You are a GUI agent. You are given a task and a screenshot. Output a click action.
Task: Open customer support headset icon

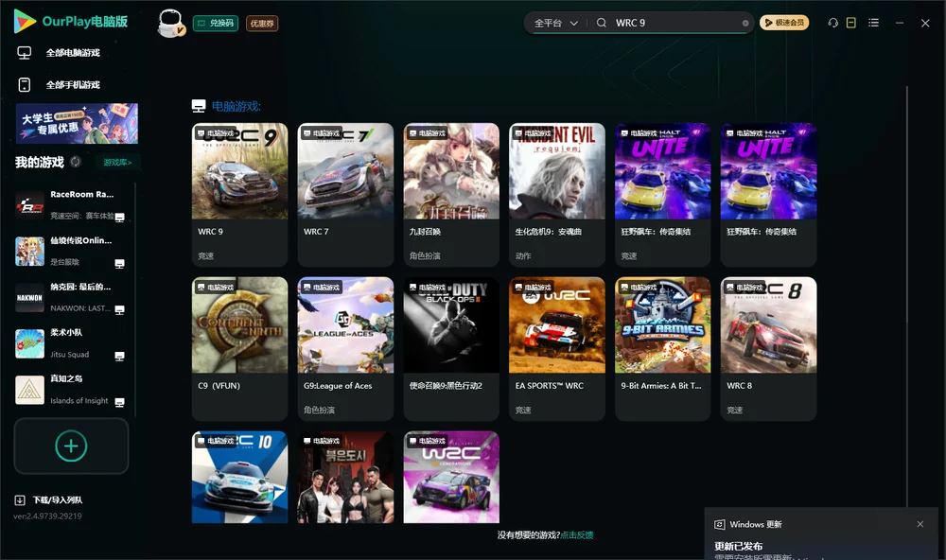coord(833,23)
